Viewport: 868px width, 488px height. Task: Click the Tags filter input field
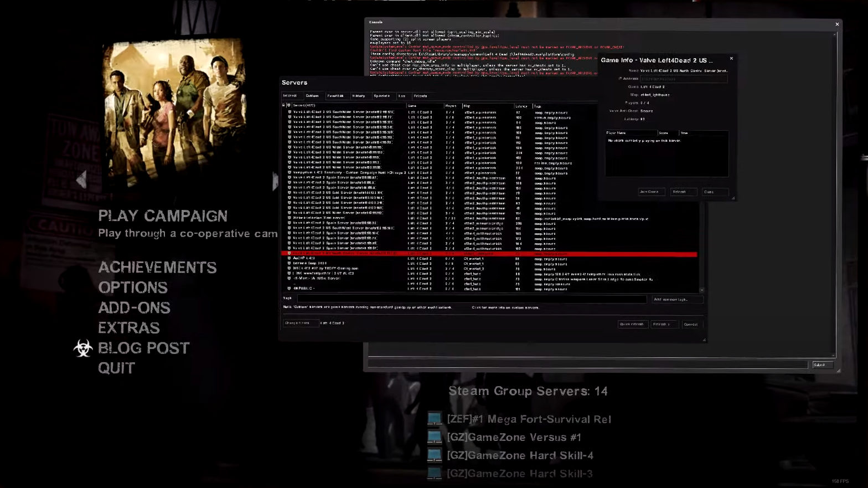coord(471,299)
